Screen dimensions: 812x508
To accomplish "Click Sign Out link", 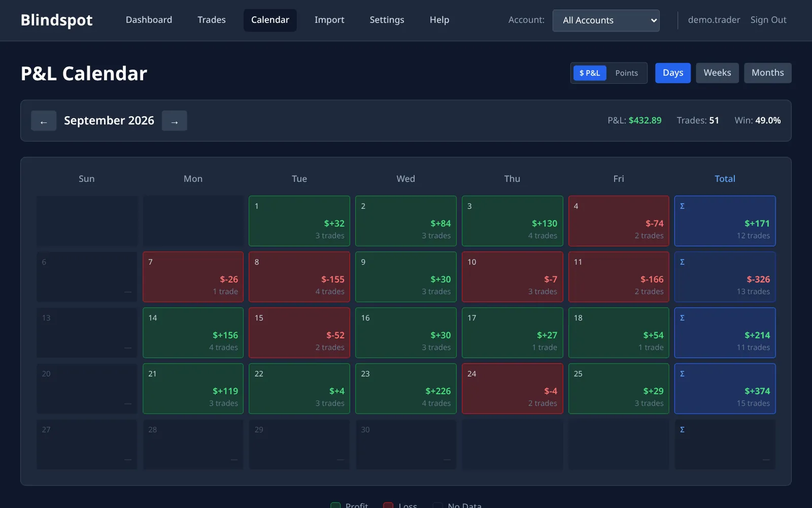I will click(768, 20).
